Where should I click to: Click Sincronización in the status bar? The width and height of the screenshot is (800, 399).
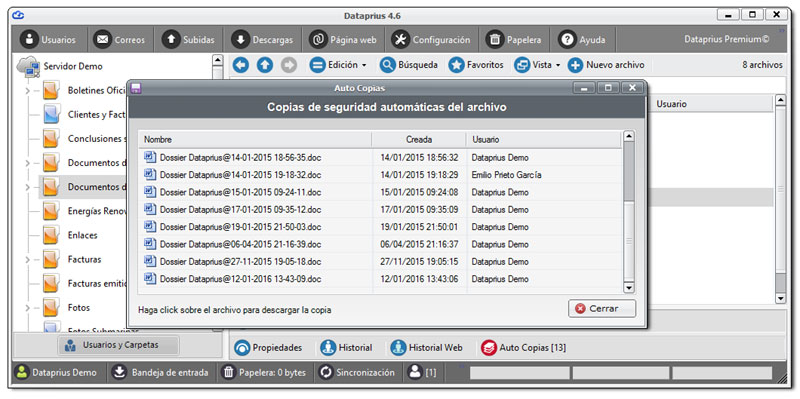(x=357, y=372)
